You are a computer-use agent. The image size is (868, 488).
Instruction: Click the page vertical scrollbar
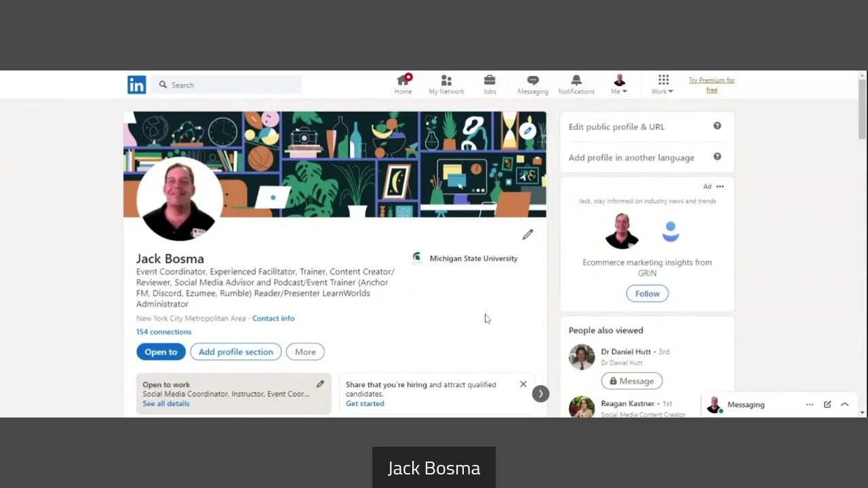(x=863, y=108)
